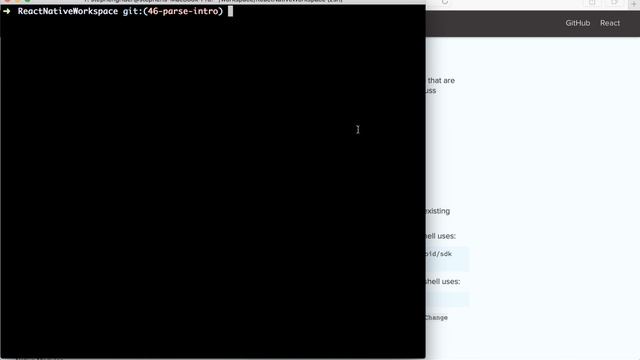640x360 pixels.
Task: Click the 'existing' word on the webpage
Action: pyautogui.click(x=438, y=211)
